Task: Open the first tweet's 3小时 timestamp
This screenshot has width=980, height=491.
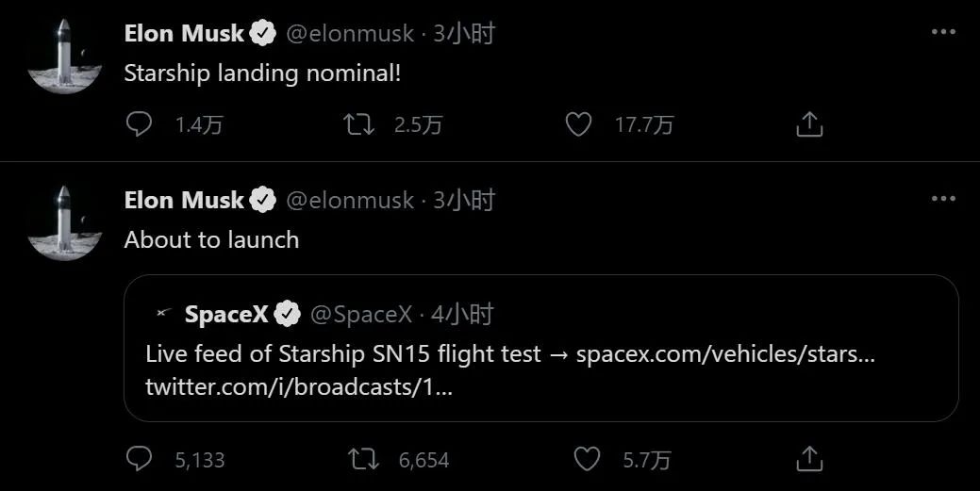Action: (464, 34)
